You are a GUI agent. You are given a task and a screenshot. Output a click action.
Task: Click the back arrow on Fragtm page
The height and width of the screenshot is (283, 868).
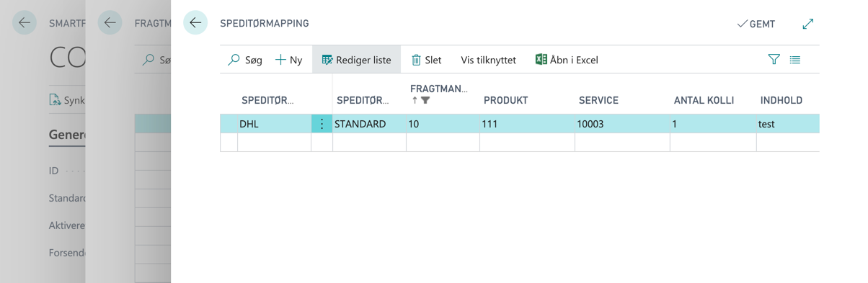coord(110,23)
